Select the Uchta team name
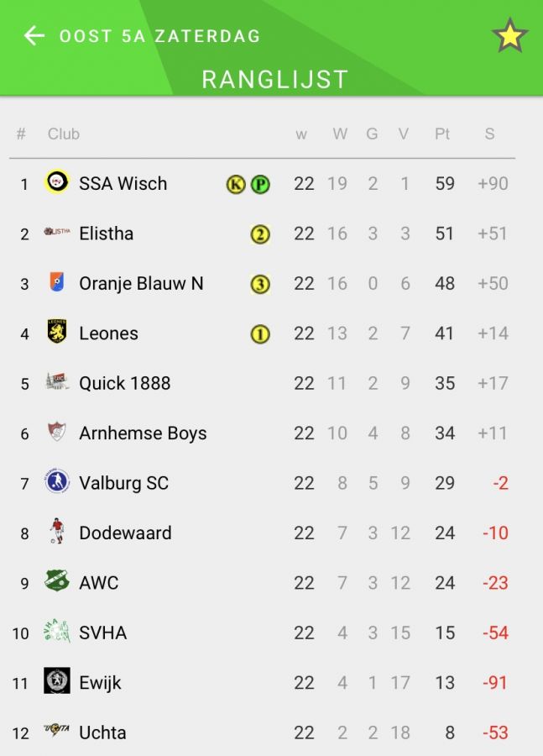 click(102, 732)
